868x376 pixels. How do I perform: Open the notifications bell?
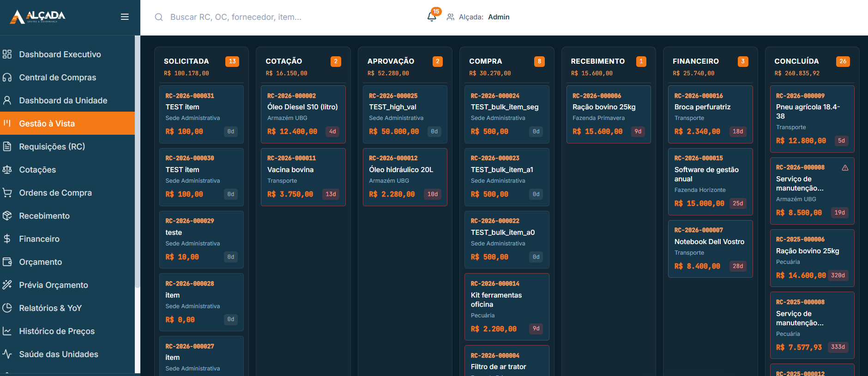click(432, 17)
